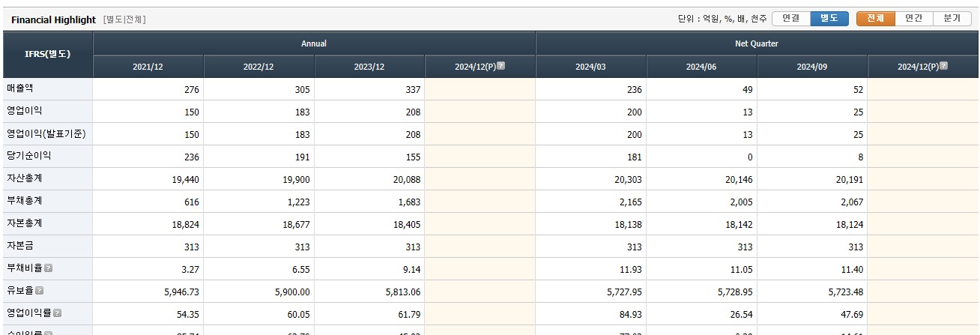980x335 pixels.
Task: Click the 2024/03 quarter column header
Action: tap(590, 67)
